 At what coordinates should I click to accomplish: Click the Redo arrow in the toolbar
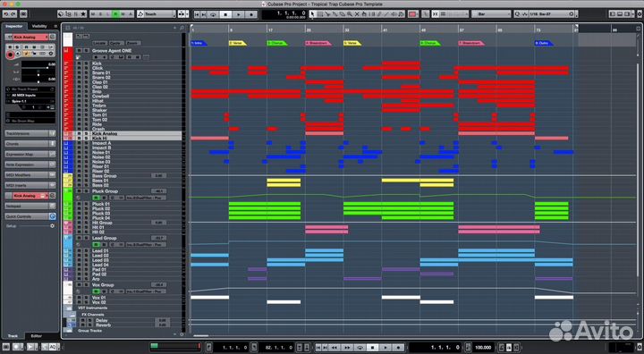(13, 14)
